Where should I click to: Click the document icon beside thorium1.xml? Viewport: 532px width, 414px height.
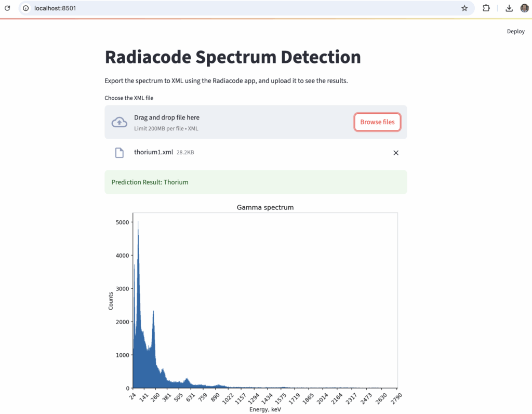click(x=119, y=153)
